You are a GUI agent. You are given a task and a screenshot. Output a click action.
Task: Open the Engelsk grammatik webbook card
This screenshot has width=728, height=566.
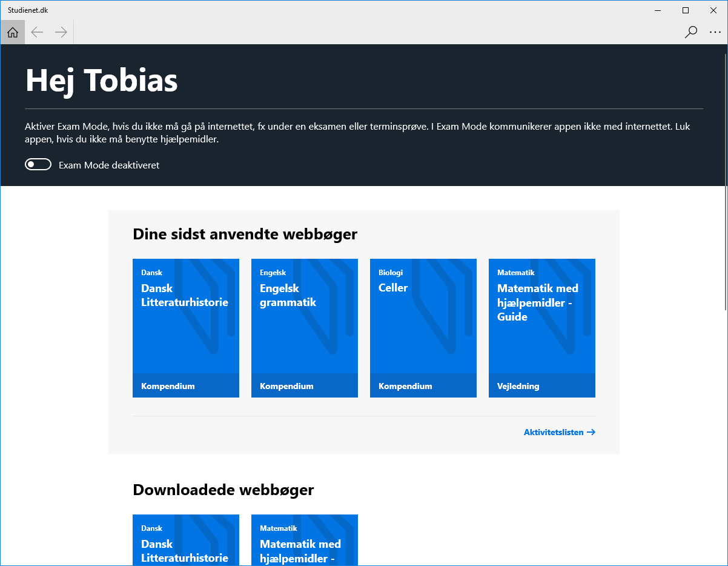coord(305,328)
